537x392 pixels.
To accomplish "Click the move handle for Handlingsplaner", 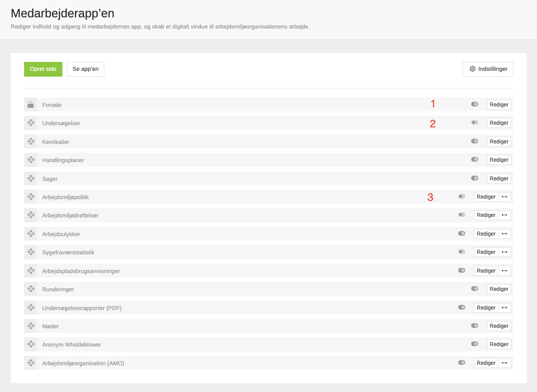I will (31, 160).
